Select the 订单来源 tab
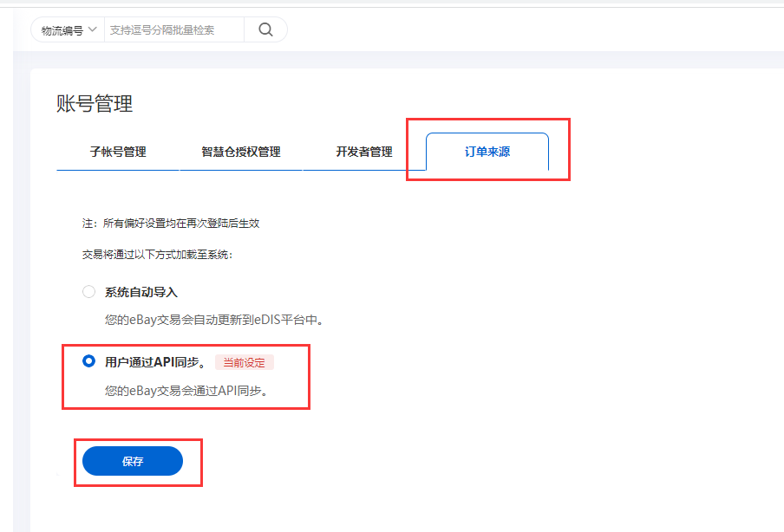784x532 pixels. coord(487,152)
